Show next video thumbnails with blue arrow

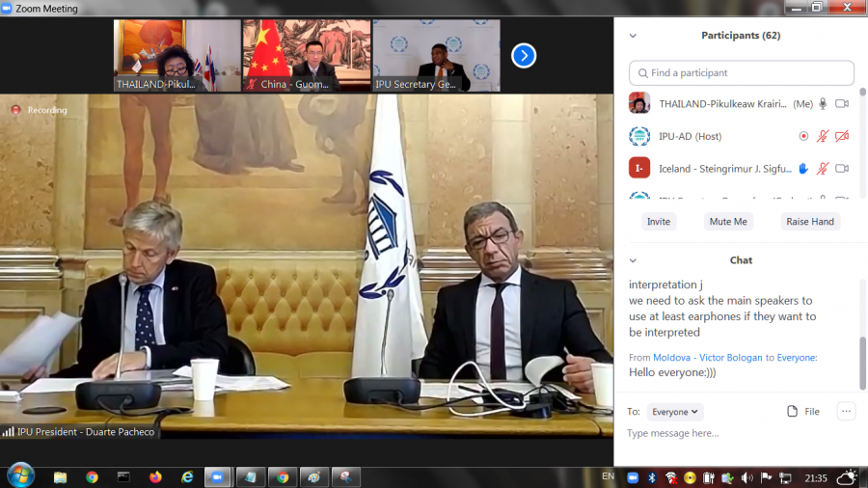coord(523,55)
